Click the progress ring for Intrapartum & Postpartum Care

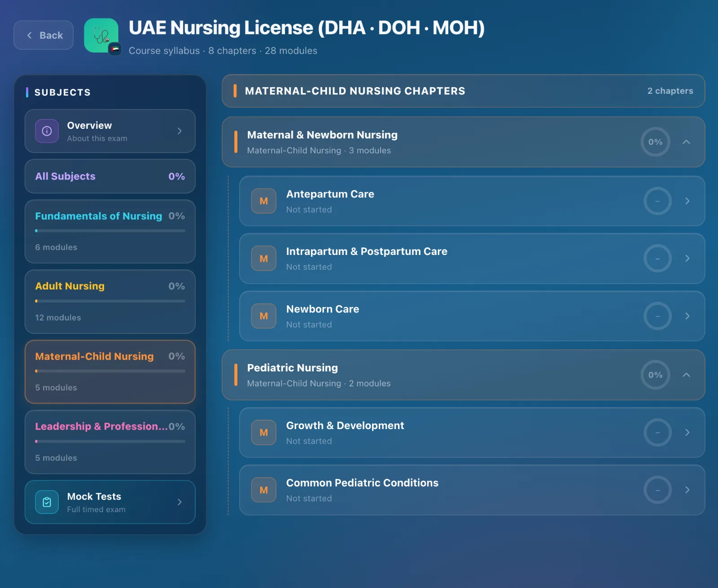click(657, 259)
